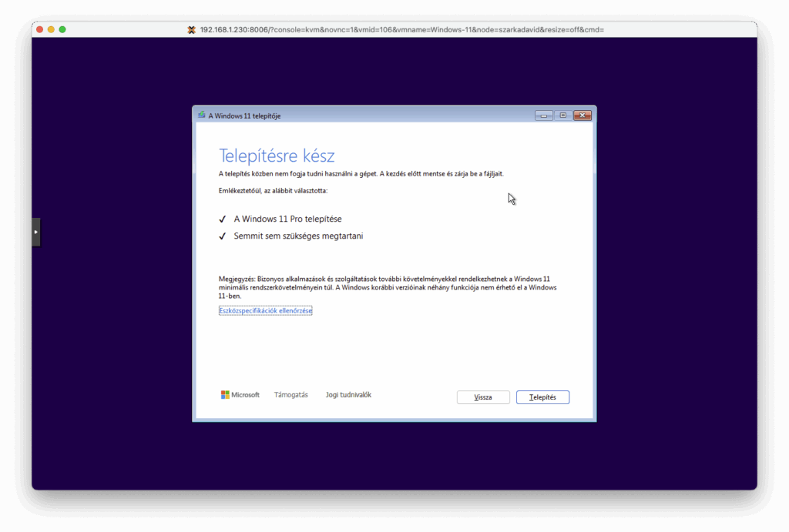This screenshot has width=789, height=532.
Task: Zoom the macOS window with green button
Action: point(62,30)
